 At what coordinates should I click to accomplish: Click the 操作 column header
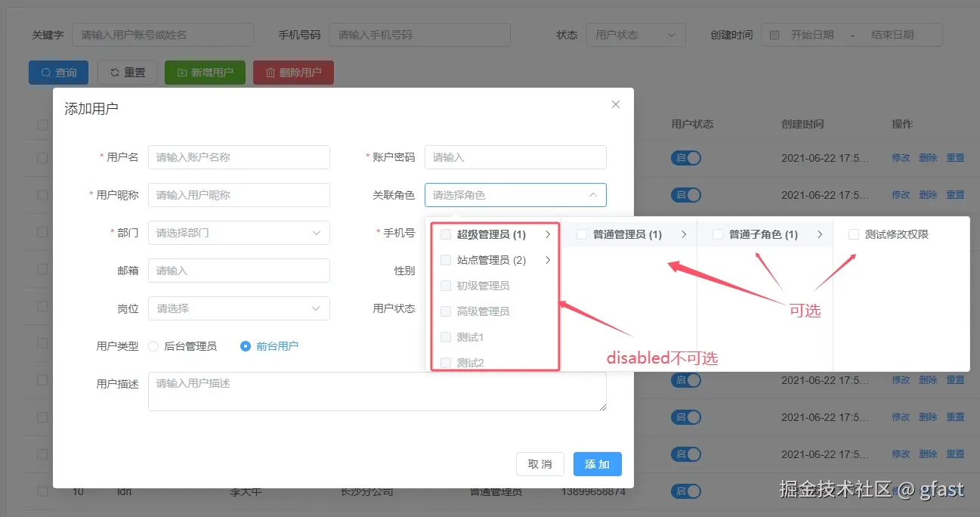click(902, 124)
